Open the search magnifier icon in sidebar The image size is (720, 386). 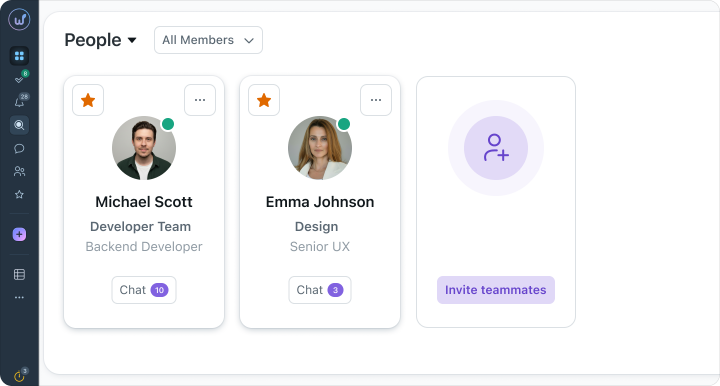click(x=19, y=125)
